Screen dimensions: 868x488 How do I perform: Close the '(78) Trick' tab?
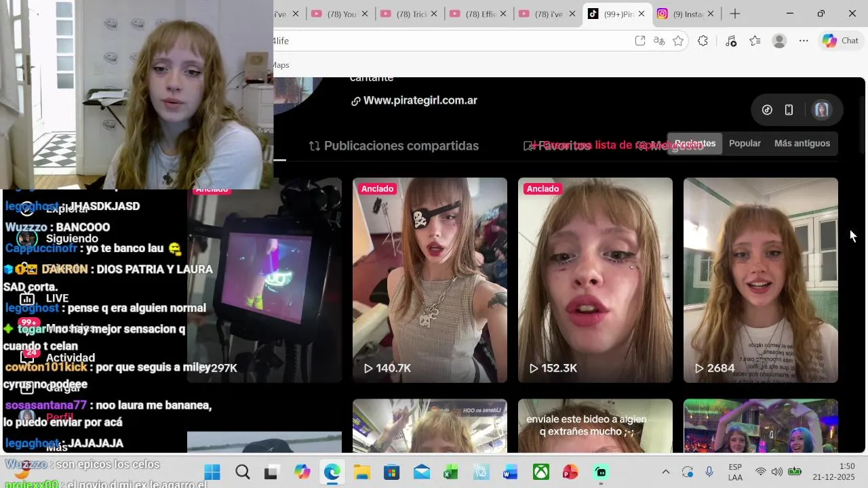pos(435,14)
